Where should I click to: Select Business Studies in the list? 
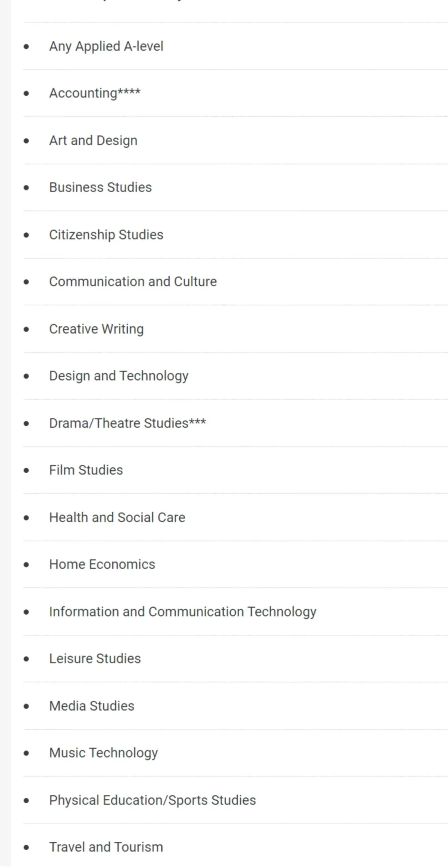(100, 187)
